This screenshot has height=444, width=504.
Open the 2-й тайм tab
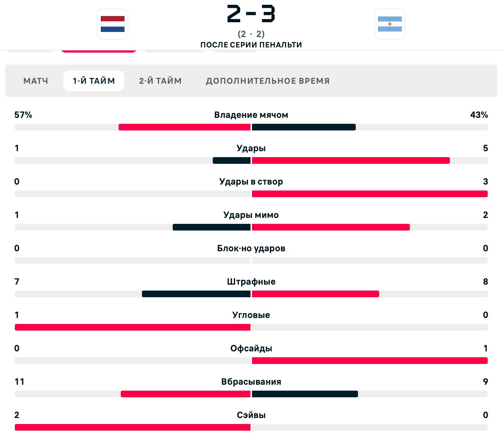tap(160, 81)
